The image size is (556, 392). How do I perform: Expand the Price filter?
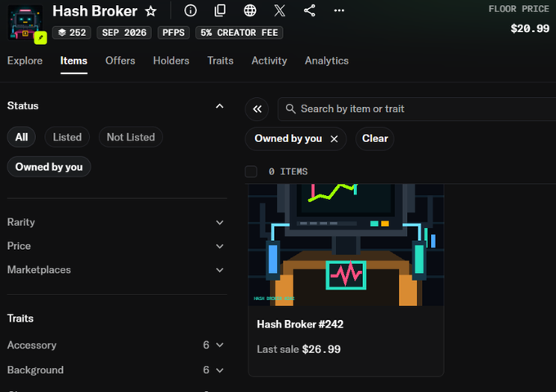click(x=115, y=246)
